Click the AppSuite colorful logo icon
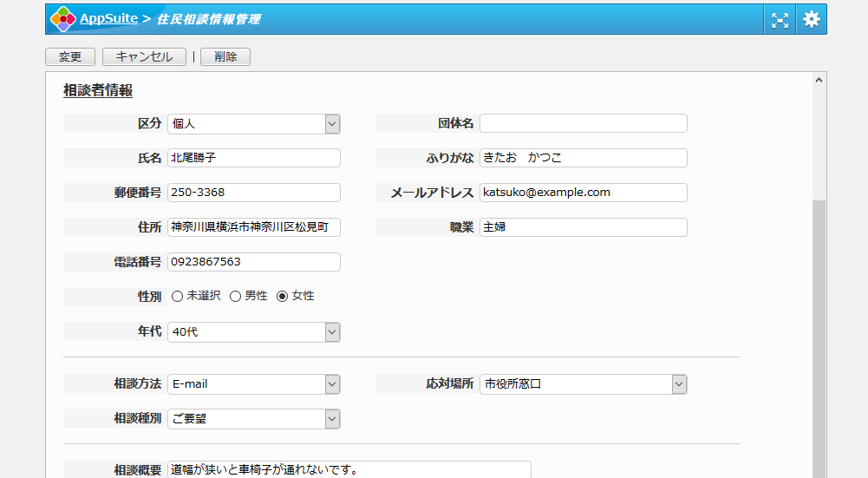Screen dimensions: 868x478 62,19
